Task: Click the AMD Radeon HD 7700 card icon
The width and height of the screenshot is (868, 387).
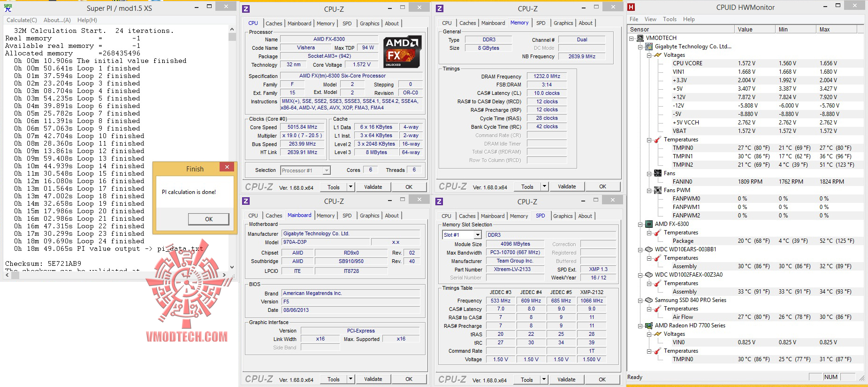Action: tap(649, 325)
